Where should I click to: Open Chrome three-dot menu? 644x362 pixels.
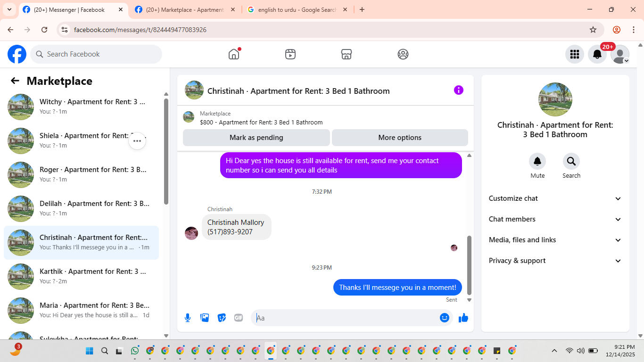coord(634,30)
